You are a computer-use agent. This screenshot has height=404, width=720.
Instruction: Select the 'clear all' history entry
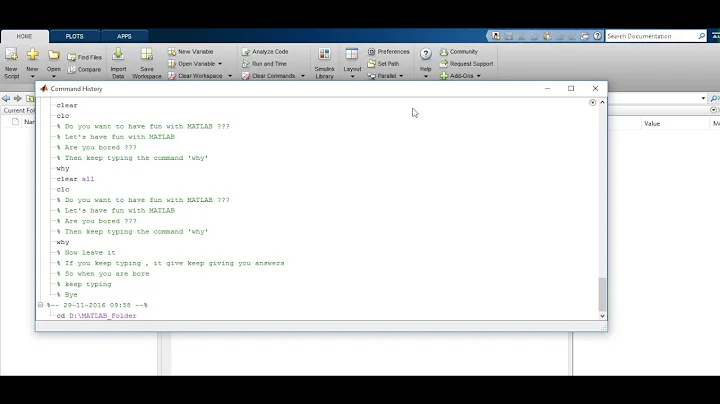point(75,179)
